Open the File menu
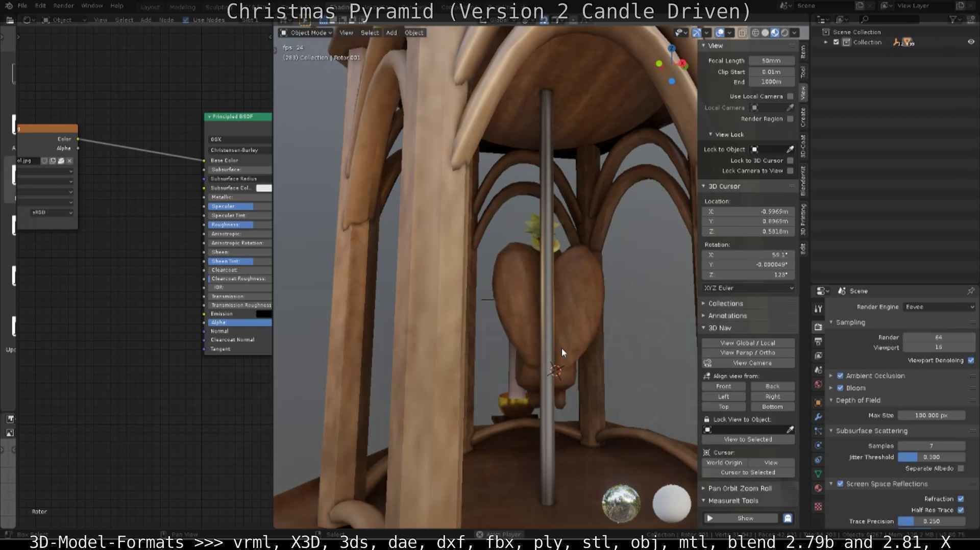980x550 pixels. [22, 6]
